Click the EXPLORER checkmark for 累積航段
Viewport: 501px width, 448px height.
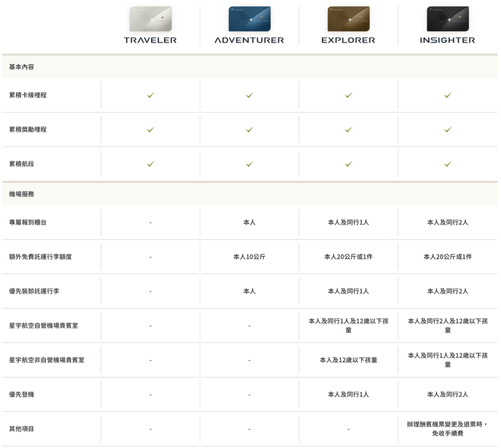349,164
